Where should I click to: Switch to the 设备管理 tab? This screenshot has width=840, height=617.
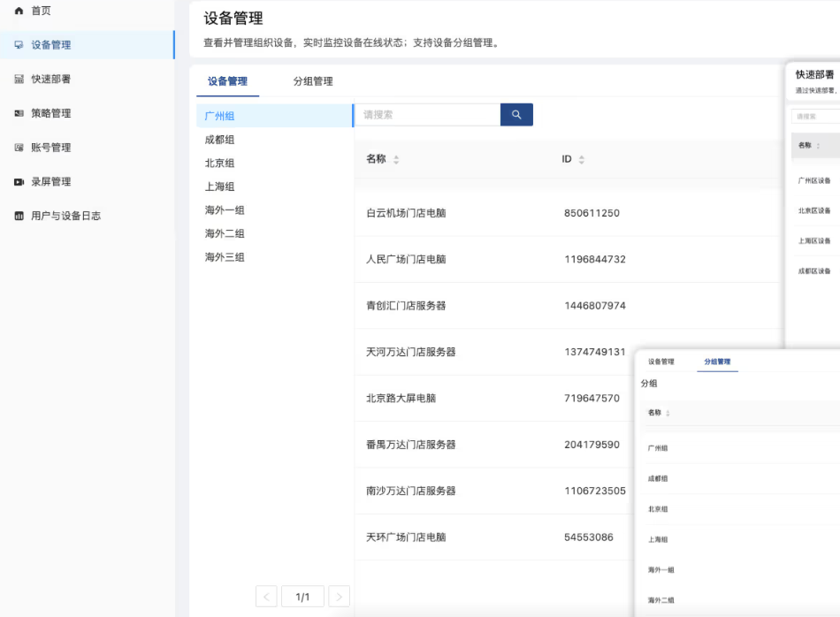[227, 81]
